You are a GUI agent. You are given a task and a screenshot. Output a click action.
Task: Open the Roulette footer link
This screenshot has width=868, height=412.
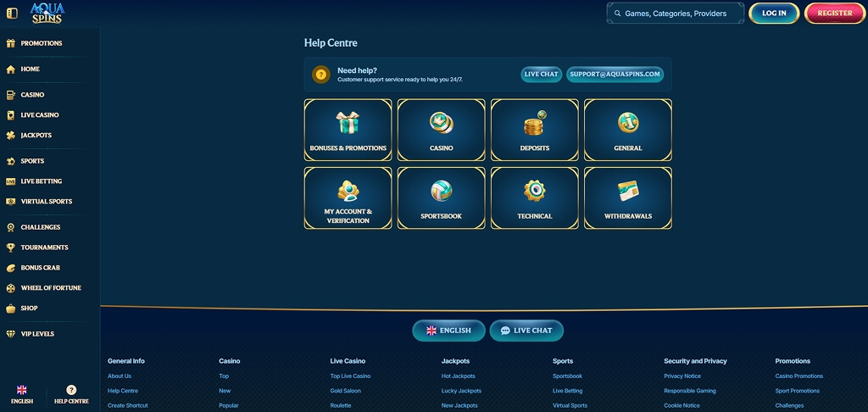(341, 405)
